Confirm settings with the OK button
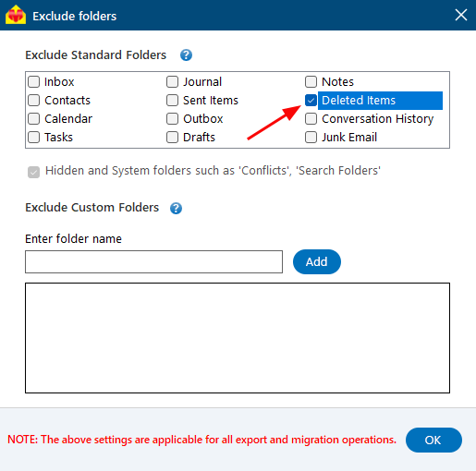Viewport: 476px width, 471px height. pyautogui.click(x=433, y=440)
